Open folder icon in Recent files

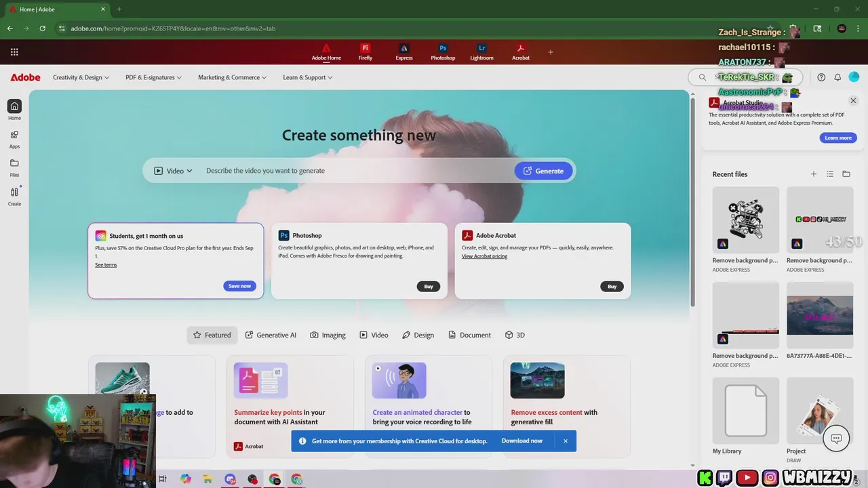[x=846, y=174]
